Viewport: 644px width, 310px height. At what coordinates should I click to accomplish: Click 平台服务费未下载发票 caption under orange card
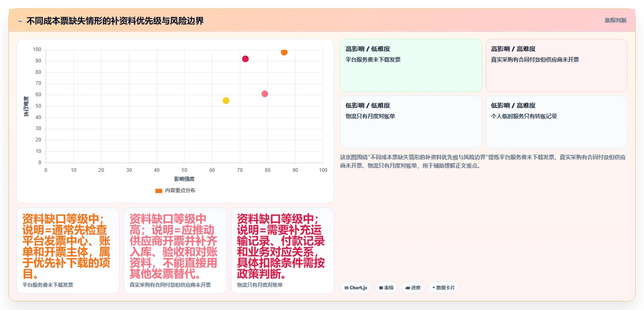click(x=48, y=285)
